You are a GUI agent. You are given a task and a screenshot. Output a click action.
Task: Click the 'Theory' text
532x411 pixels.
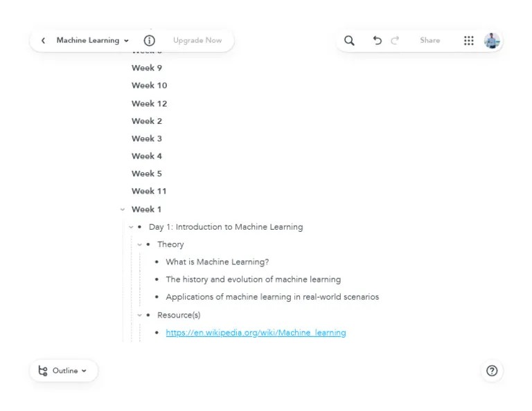170,245
